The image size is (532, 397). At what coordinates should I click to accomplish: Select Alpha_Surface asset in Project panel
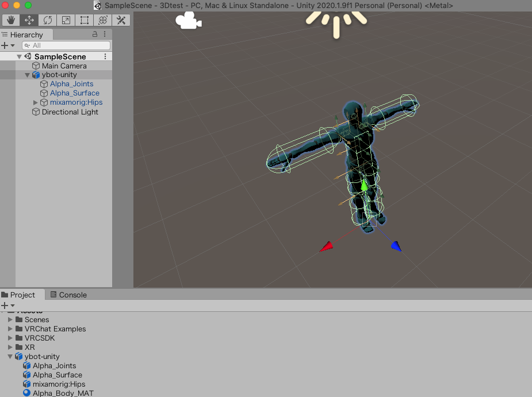(58, 375)
